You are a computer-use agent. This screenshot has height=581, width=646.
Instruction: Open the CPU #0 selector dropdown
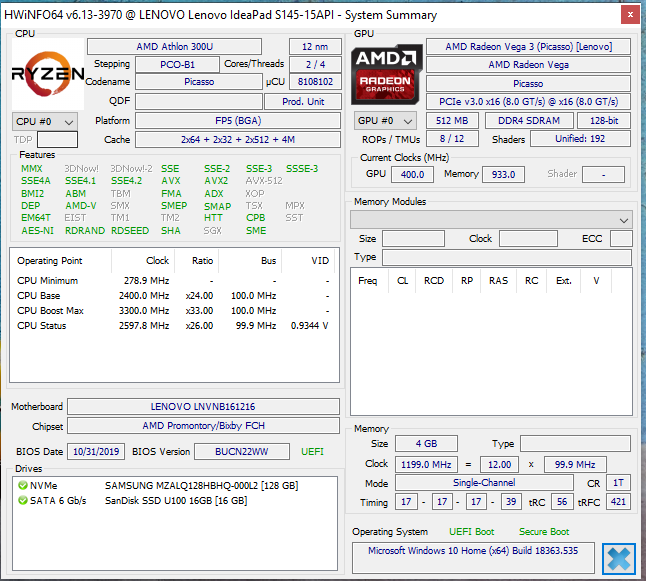(x=44, y=121)
